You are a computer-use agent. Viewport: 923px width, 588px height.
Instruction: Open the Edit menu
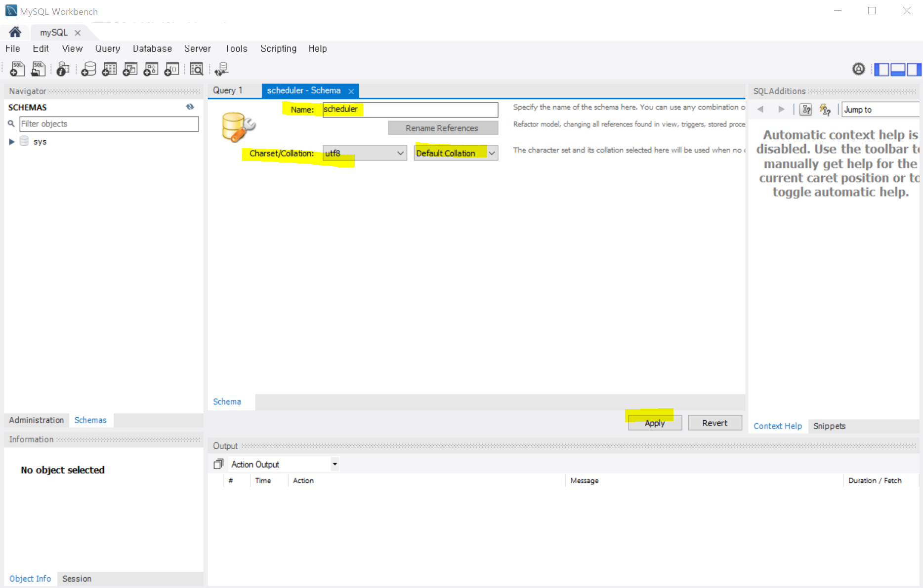tap(41, 48)
